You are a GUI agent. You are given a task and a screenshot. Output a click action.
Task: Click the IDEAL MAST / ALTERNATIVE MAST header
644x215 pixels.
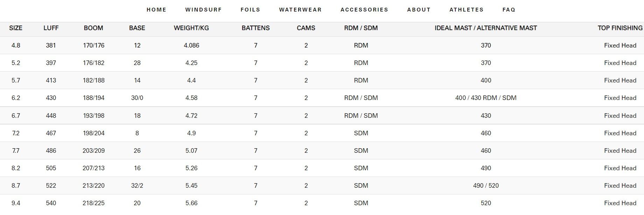[x=486, y=28]
